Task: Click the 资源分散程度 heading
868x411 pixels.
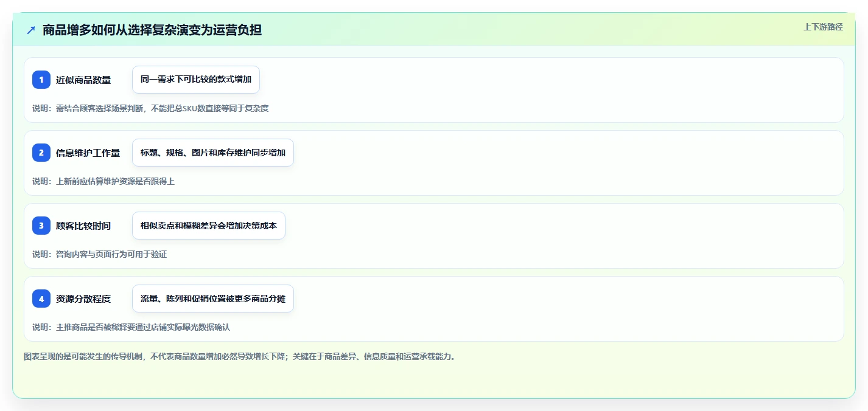Action: coord(83,299)
